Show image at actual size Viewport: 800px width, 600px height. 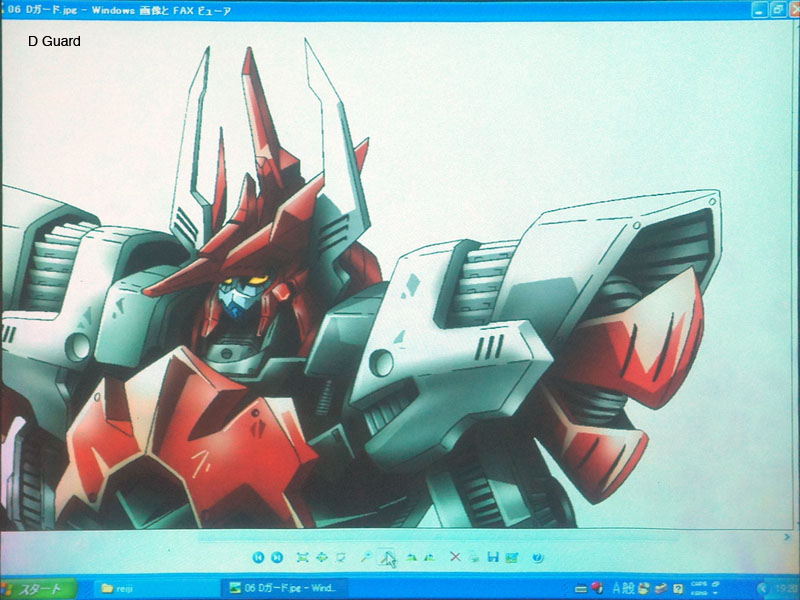coord(322,557)
